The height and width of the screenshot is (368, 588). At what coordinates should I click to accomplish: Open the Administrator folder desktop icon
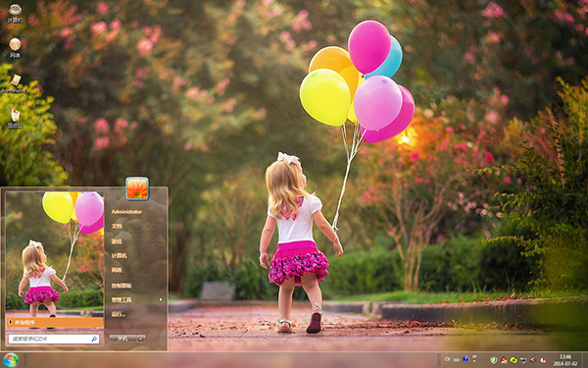[15, 83]
